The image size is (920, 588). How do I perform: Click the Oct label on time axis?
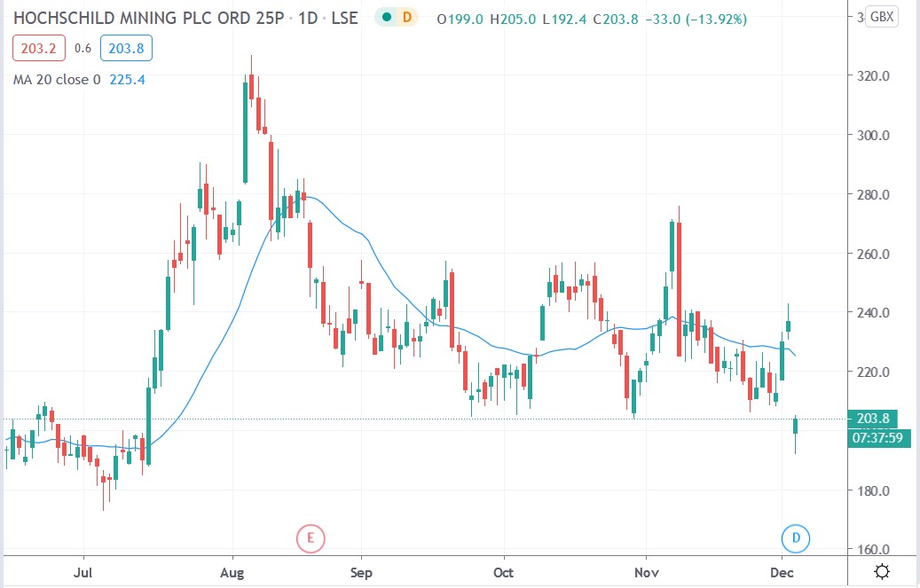click(503, 573)
